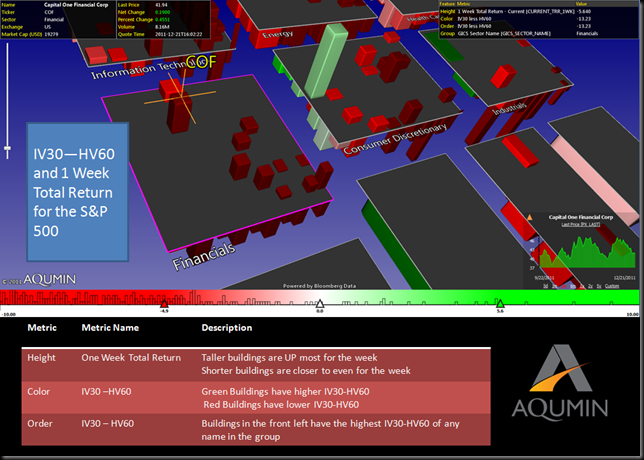Click the Quote Time value 2011-12-21T16:02:22
The image size is (644, 460).
pos(178,34)
